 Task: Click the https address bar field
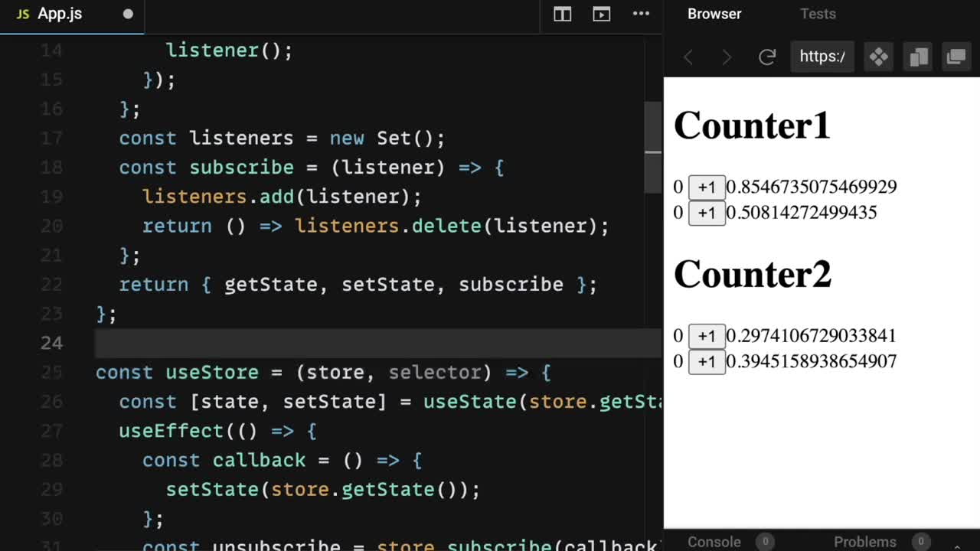822,57
